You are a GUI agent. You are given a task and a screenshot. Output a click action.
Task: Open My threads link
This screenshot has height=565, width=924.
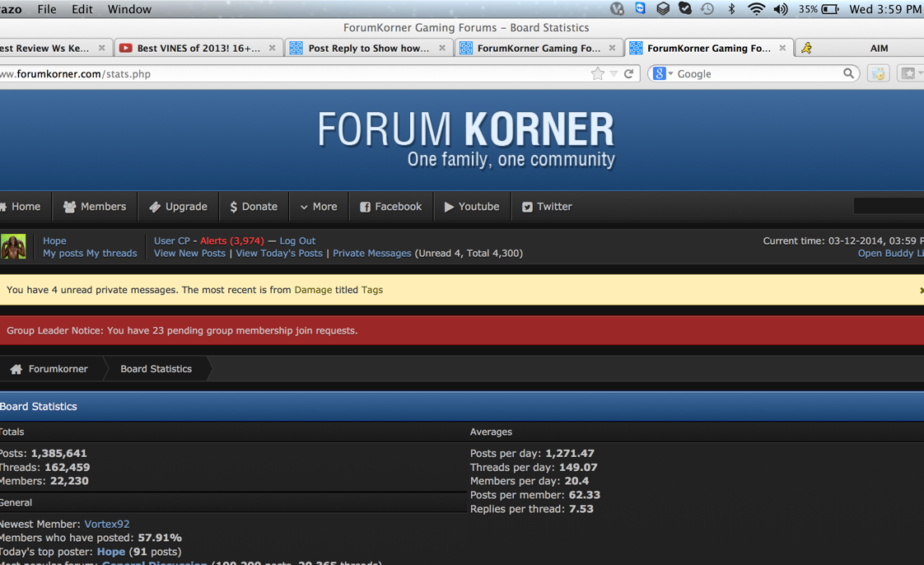click(x=111, y=254)
